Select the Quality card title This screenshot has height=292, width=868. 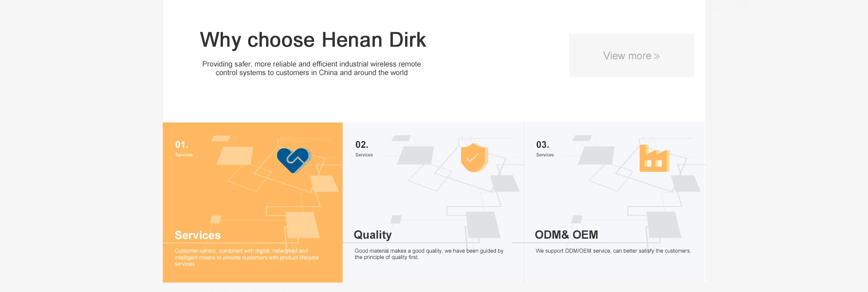373,235
